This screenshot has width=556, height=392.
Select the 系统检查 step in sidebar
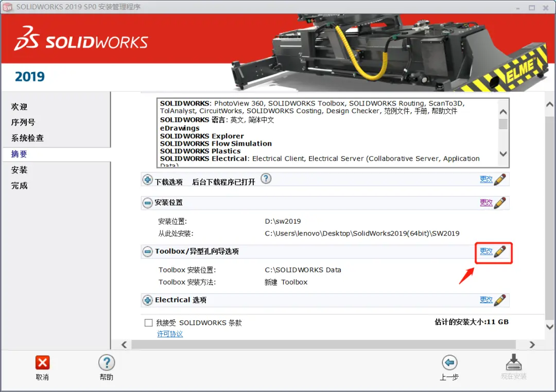point(27,138)
